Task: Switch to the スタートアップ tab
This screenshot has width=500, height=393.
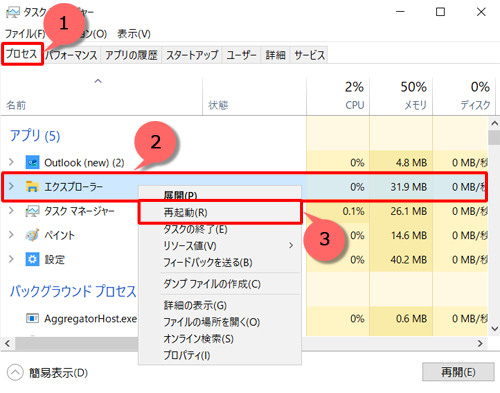Action: coord(192,55)
